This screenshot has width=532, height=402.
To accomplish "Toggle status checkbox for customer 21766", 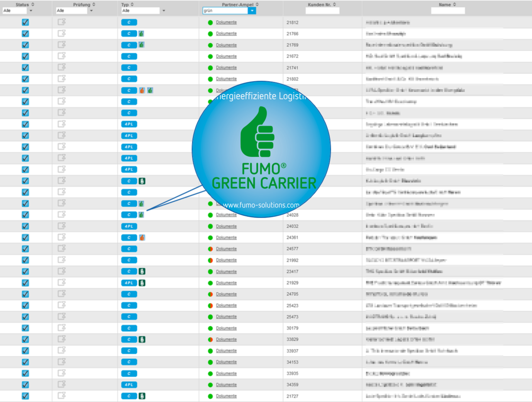I will click(x=25, y=33).
